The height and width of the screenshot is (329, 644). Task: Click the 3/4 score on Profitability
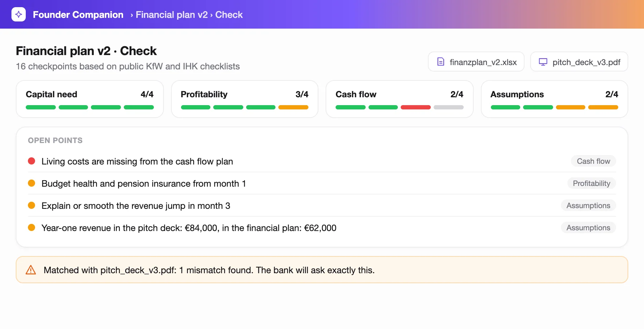pyautogui.click(x=302, y=94)
